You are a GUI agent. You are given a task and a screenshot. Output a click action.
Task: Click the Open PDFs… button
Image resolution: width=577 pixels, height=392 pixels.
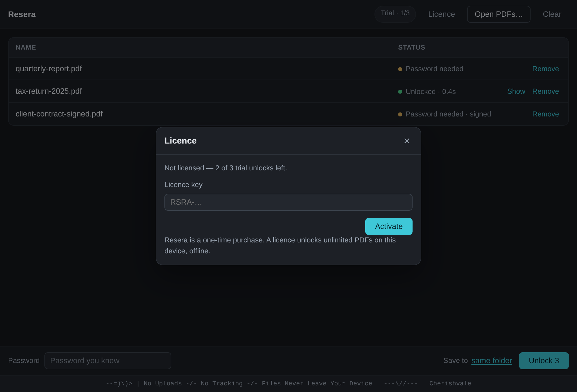[x=499, y=14]
